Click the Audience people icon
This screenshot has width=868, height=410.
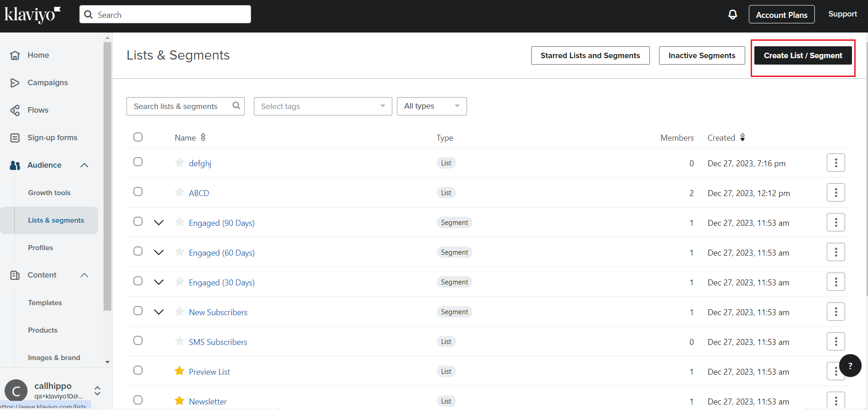pos(15,165)
